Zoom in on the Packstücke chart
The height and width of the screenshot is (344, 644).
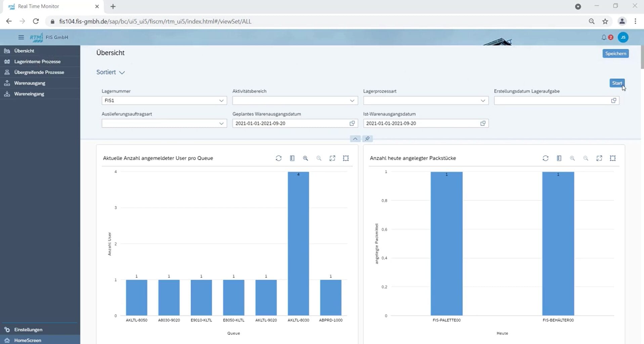[572, 158]
